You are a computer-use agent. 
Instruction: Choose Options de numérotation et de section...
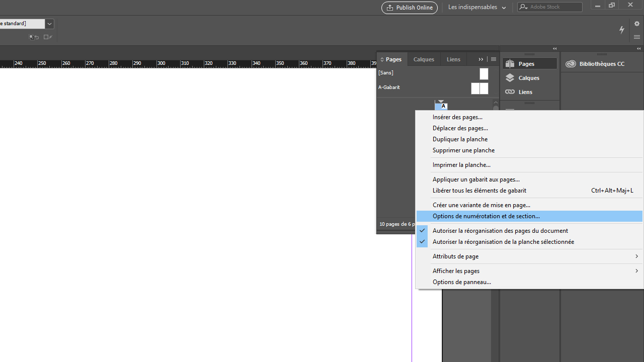[x=530, y=216]
